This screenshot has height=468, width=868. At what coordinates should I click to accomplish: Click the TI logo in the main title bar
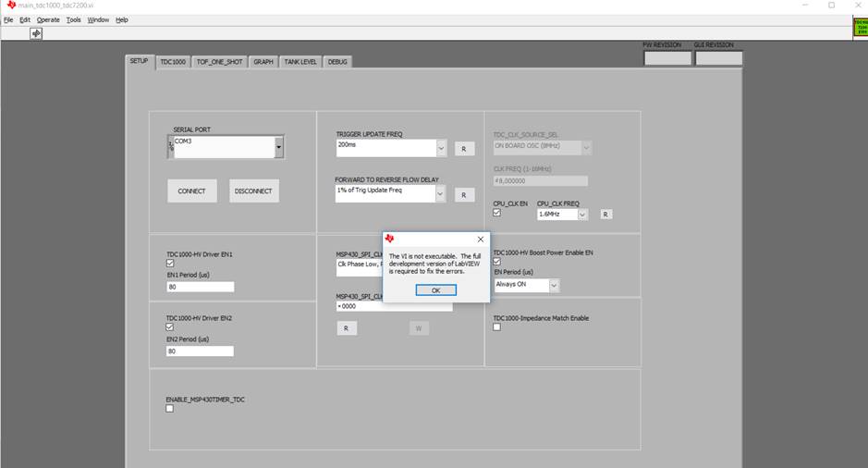[x=11, y=5]
